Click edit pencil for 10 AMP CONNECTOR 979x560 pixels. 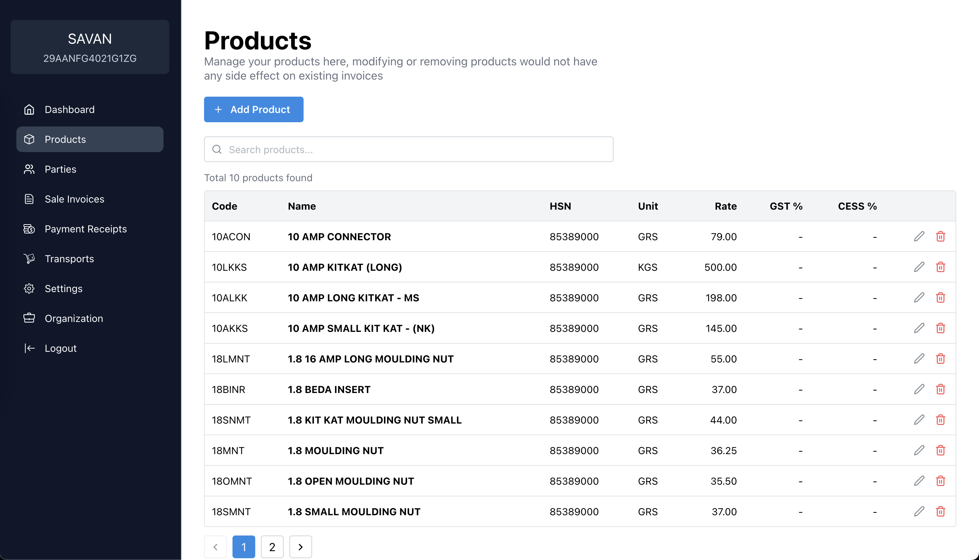[x=919, y=236]
